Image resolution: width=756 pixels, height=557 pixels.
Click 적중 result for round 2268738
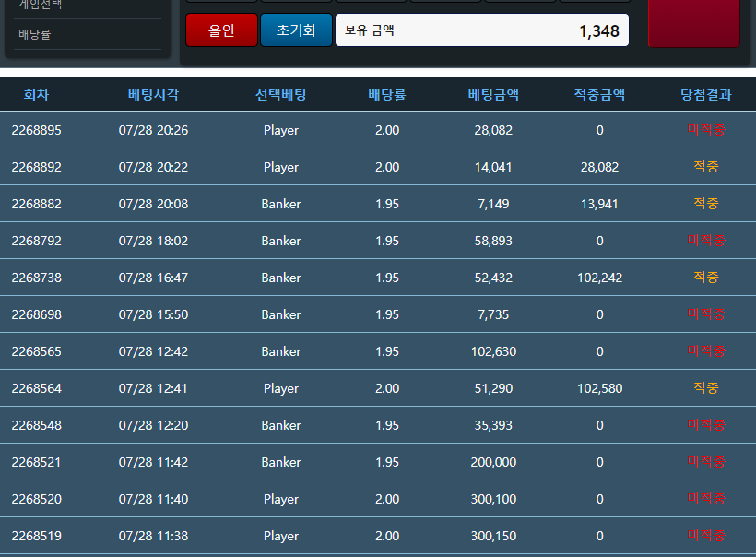(x=706, y=277)
